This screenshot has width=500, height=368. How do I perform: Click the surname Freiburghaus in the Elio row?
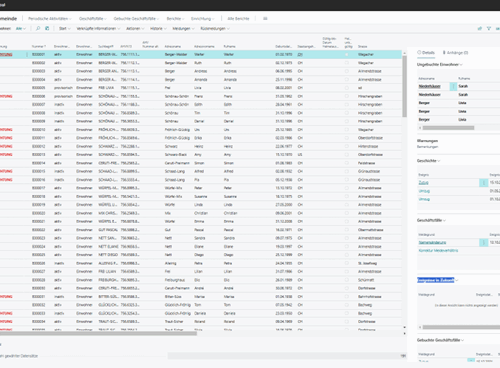pos(175,280)
